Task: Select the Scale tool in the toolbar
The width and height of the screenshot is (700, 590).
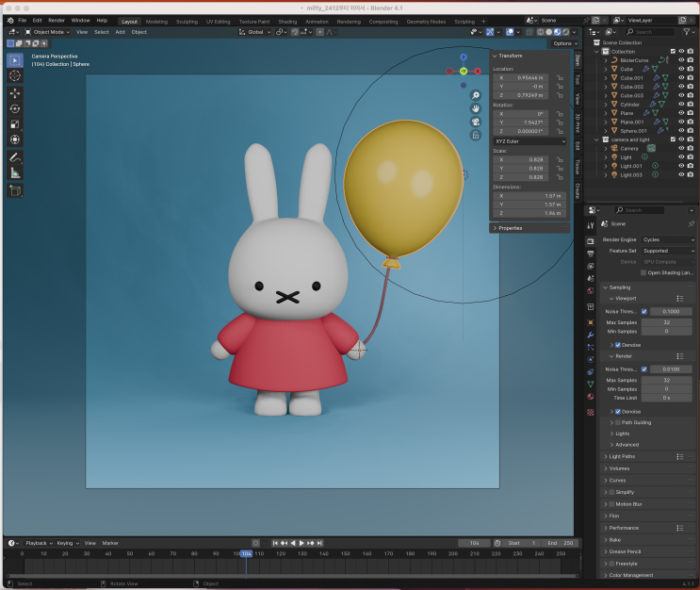Action: (x=15, y=123)
